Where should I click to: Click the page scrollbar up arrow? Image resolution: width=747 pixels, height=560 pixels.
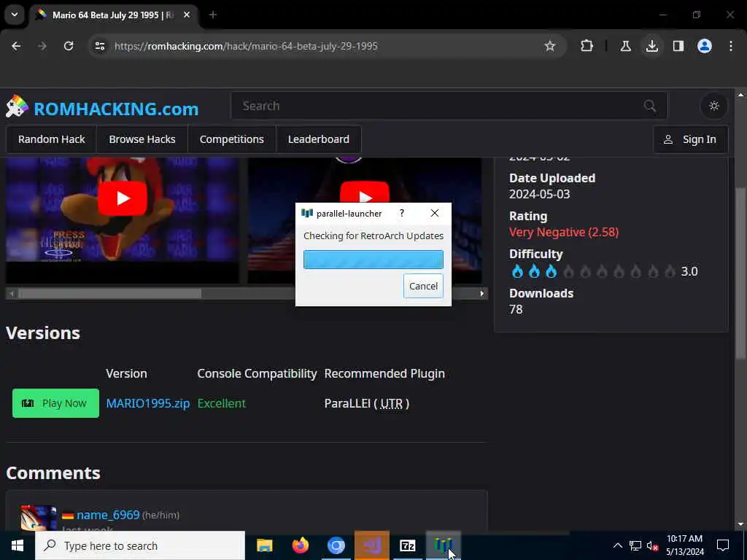740,96
